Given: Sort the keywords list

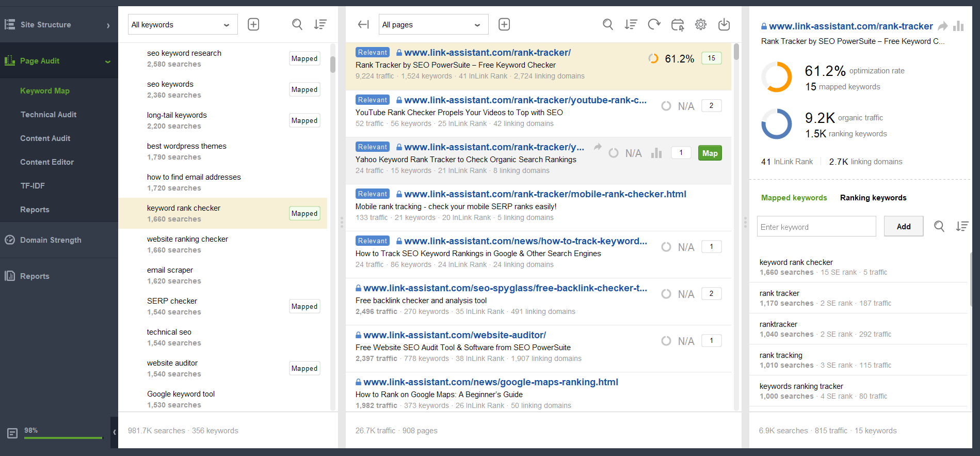Looking at the screenshot, I should [x=320, y=24].
